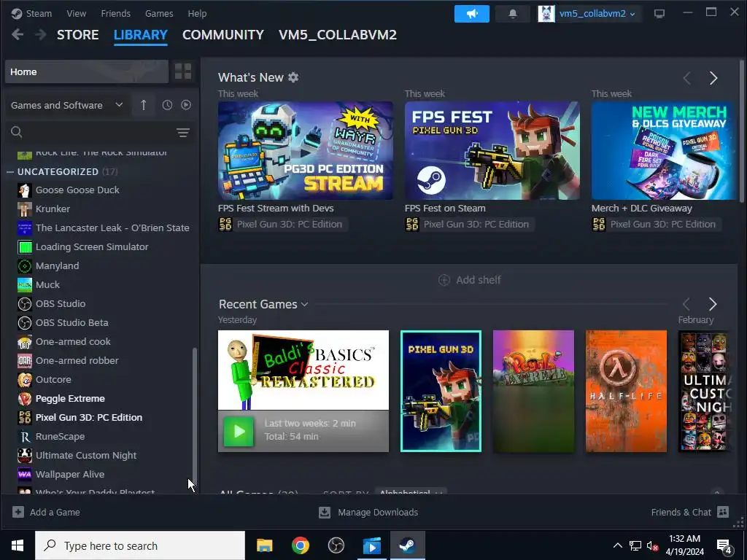
Task: Open the Steam menu
Action: coord(32,13)
